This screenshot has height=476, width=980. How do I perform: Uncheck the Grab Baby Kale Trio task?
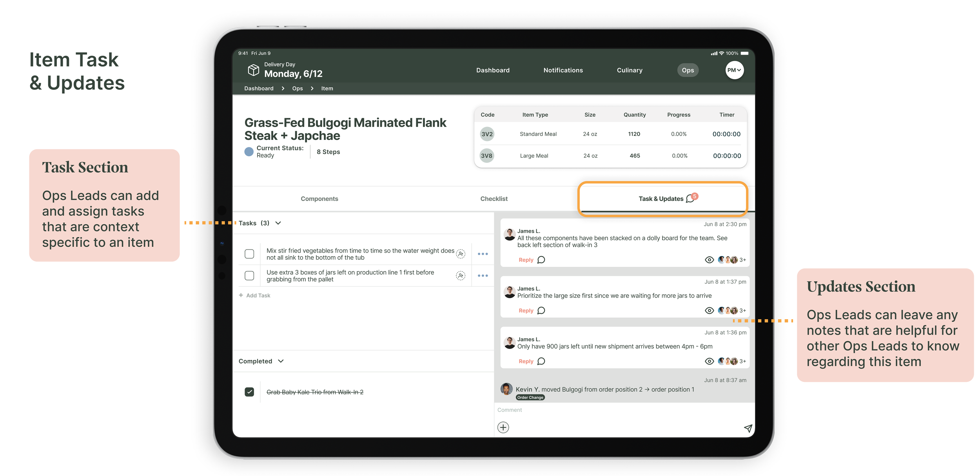tap(249, 392)
